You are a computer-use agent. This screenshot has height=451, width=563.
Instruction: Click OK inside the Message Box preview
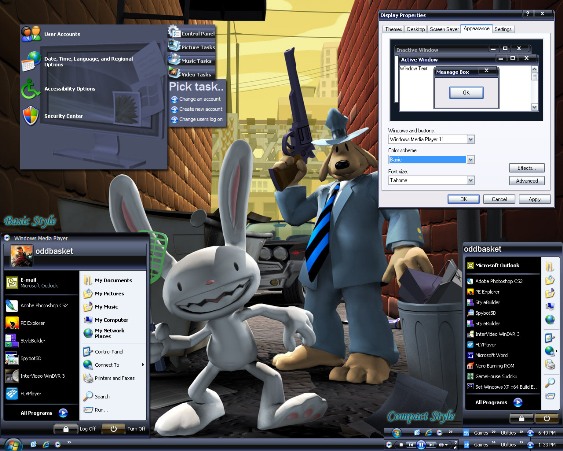[466, 93]
